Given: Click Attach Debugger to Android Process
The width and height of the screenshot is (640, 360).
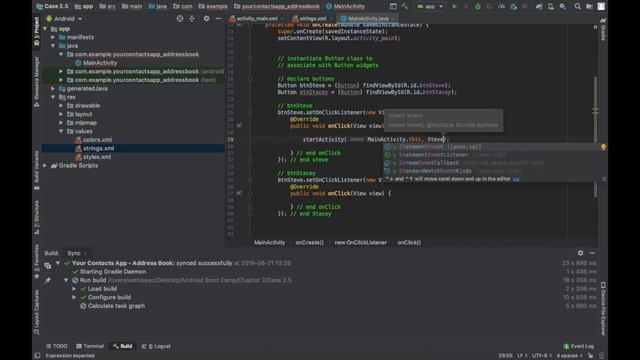Looking at the screenshot, I should tap(513, 6).
